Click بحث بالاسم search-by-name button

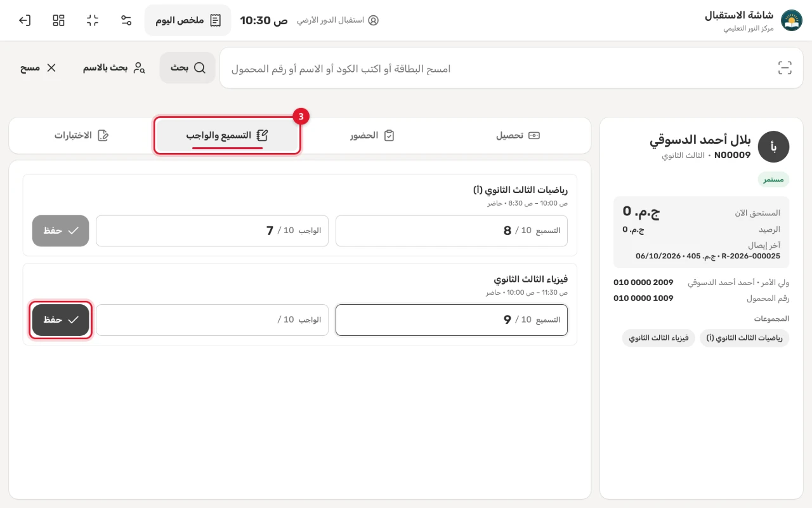click(x=114, y=68)
